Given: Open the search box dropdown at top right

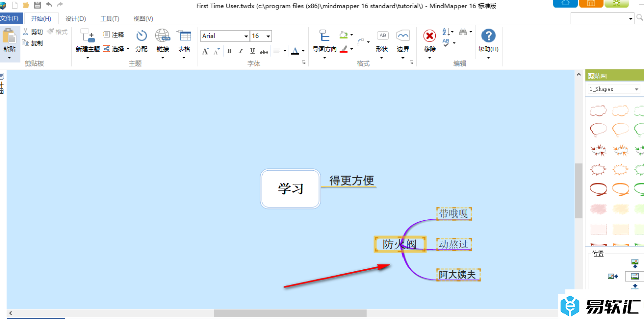Looking at the screenshot, I should [631, 19].
